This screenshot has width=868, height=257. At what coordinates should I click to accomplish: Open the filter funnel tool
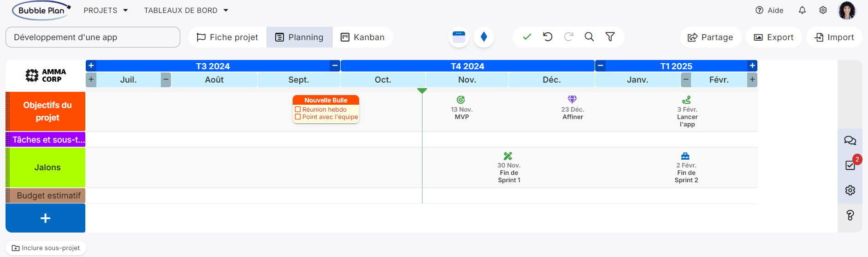pyautogui.click(x=610, y=37)
